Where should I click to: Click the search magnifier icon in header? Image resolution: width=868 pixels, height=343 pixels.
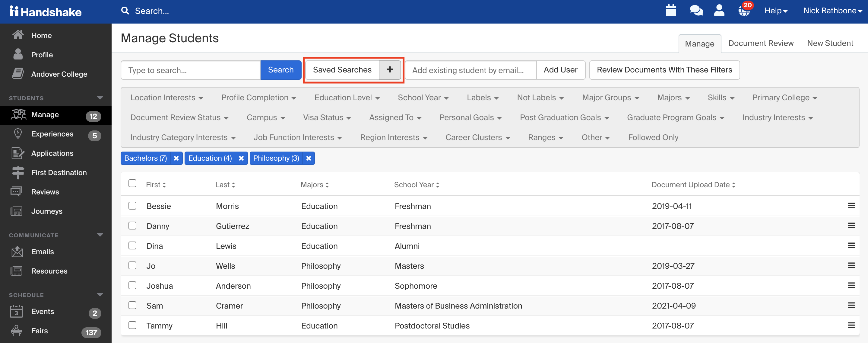coord(125,11)
